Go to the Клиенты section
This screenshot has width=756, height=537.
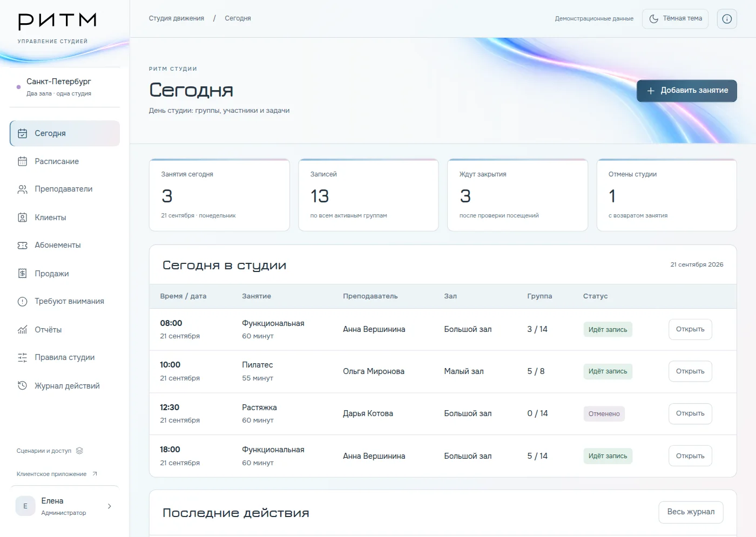(65, 217)
